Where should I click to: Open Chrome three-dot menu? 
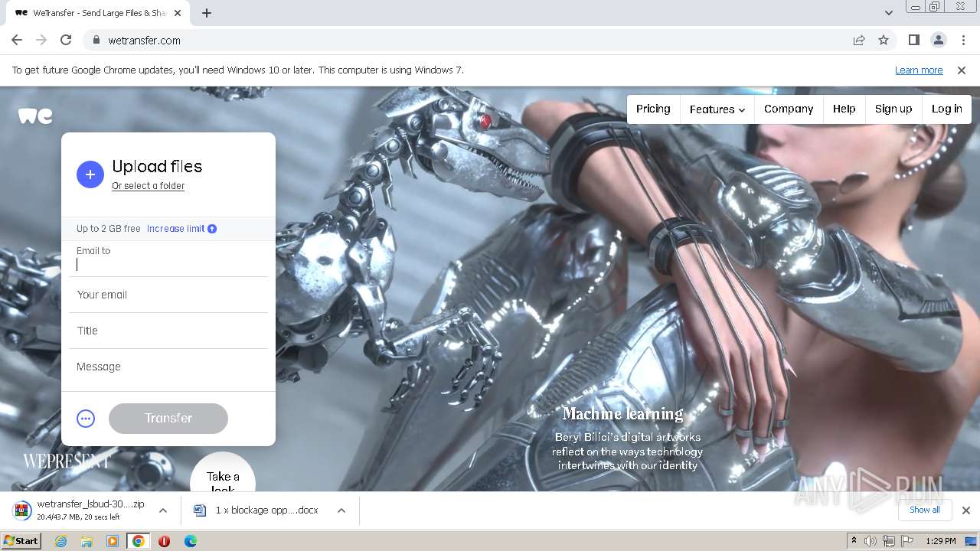click(x=962, y=41)
